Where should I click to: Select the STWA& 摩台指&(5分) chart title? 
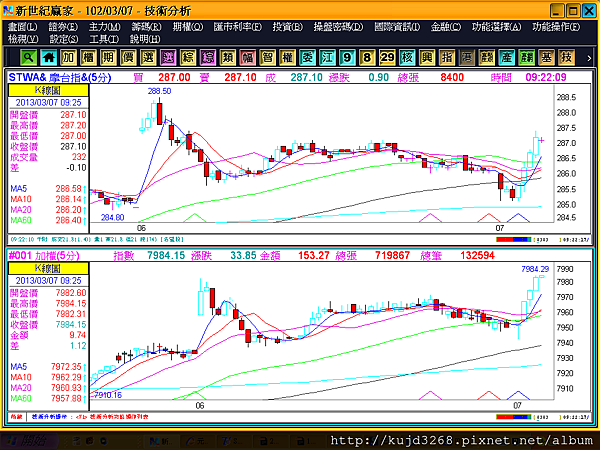tap(60, 77)
